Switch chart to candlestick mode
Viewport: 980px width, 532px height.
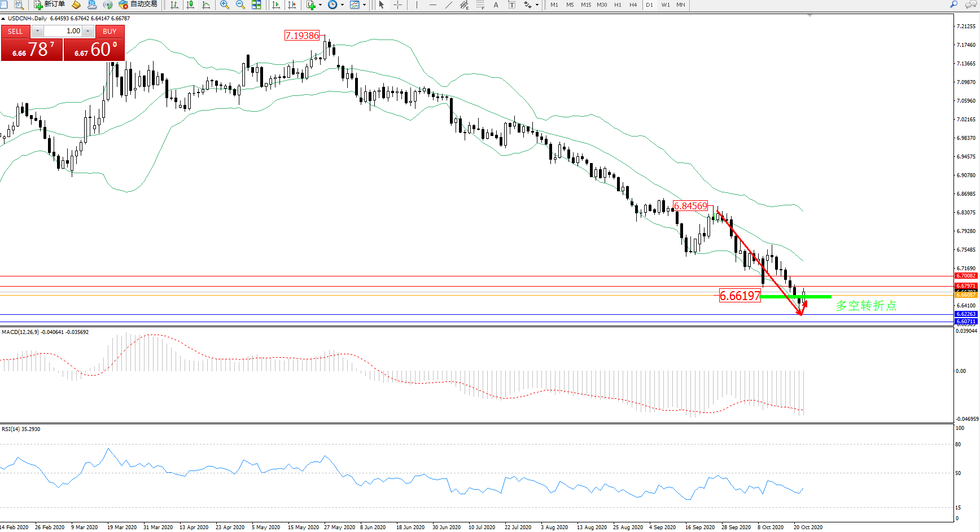pyautogui.click(x=191, y=5)
